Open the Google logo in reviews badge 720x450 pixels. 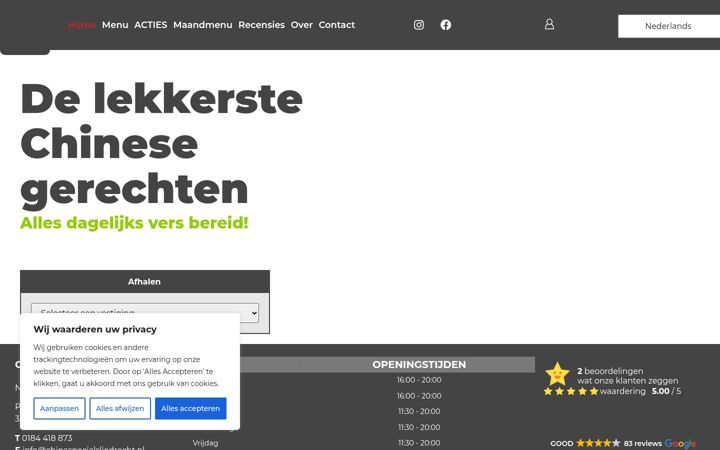point(680,444)
